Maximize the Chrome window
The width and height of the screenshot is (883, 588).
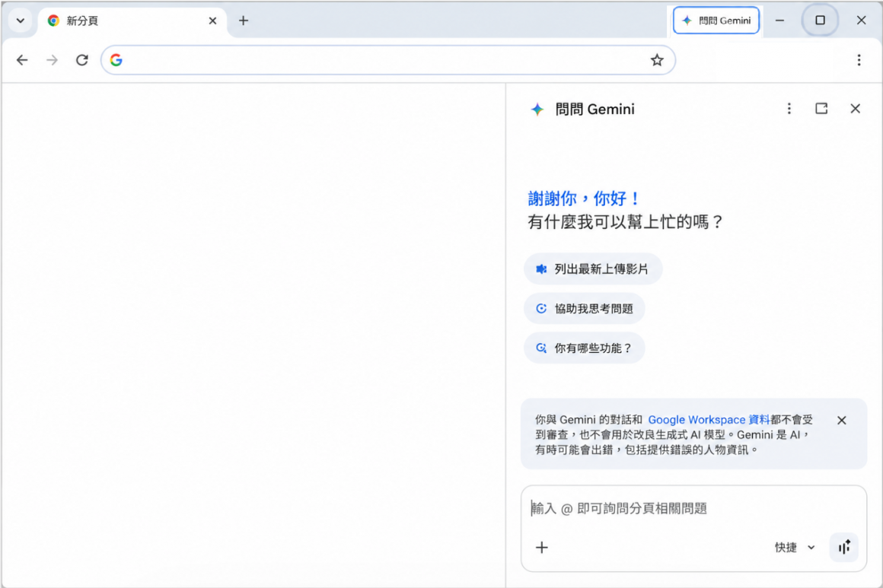(x=820, y=21)
